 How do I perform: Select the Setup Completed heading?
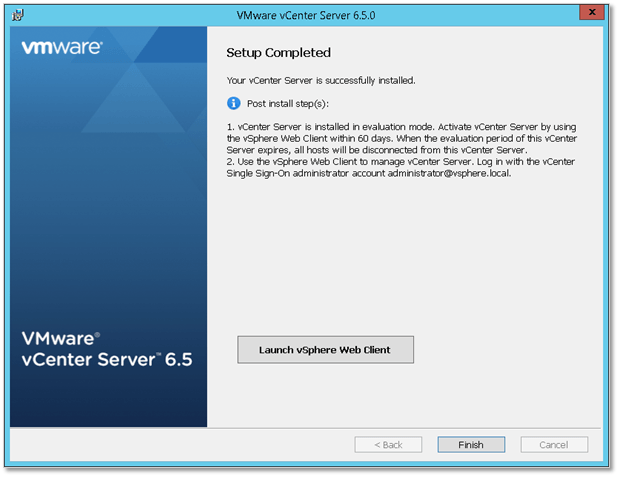click(278, 53)
